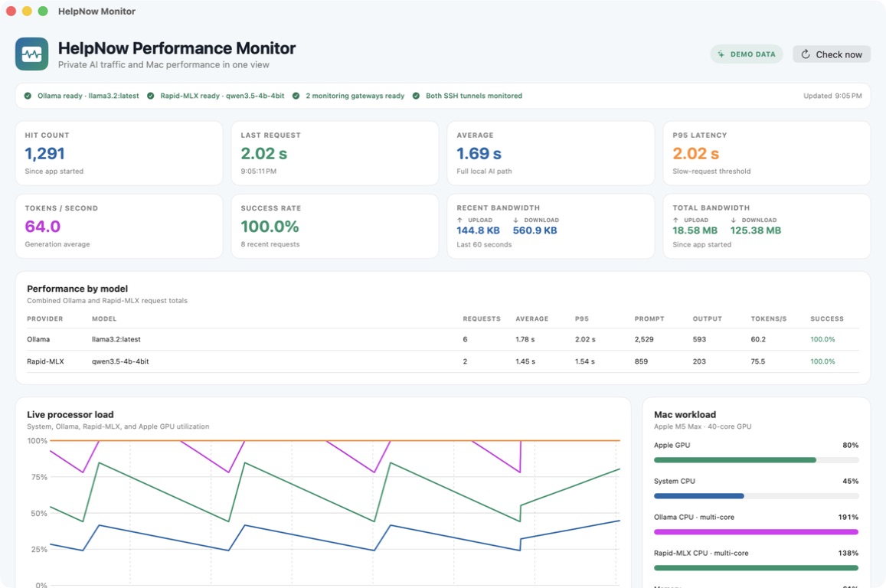Click the 75% label on chart axis
Screen dimensions: 886x588
click(x=38, y=477)
